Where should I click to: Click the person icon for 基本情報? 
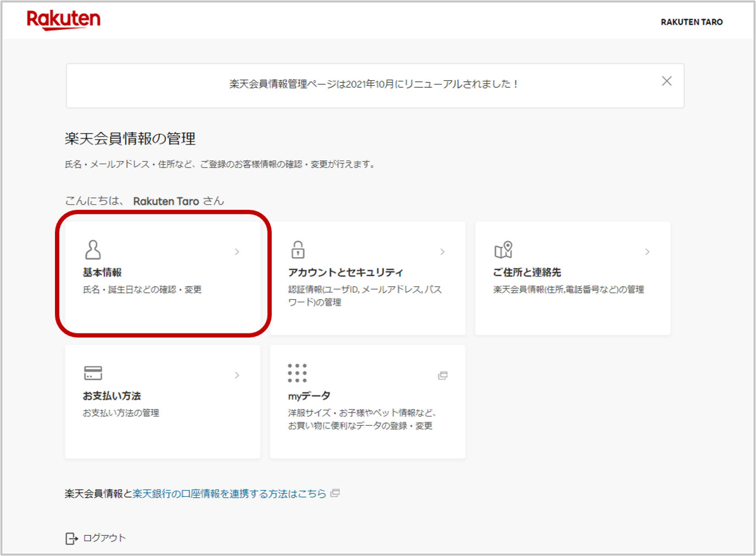93,249
